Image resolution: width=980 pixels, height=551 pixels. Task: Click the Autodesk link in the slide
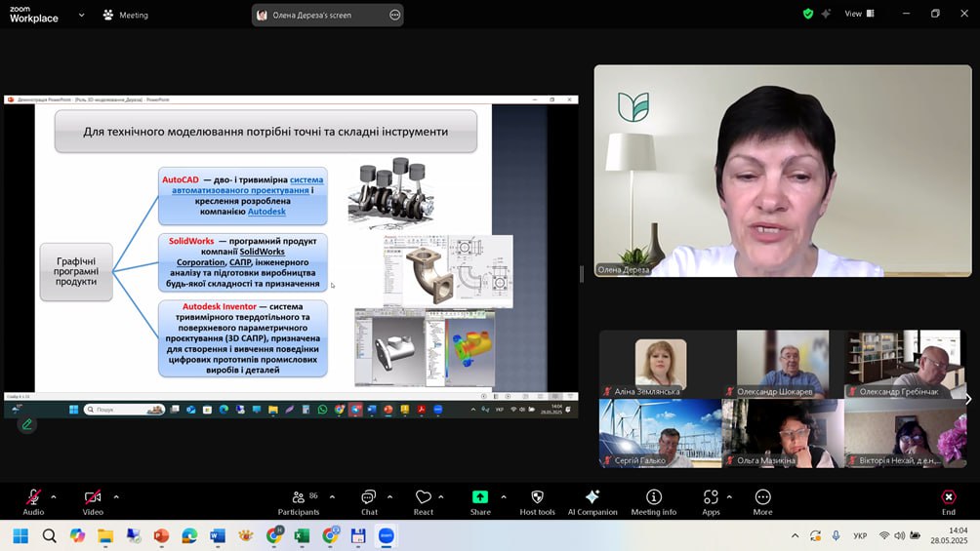(x=266, y=212)
